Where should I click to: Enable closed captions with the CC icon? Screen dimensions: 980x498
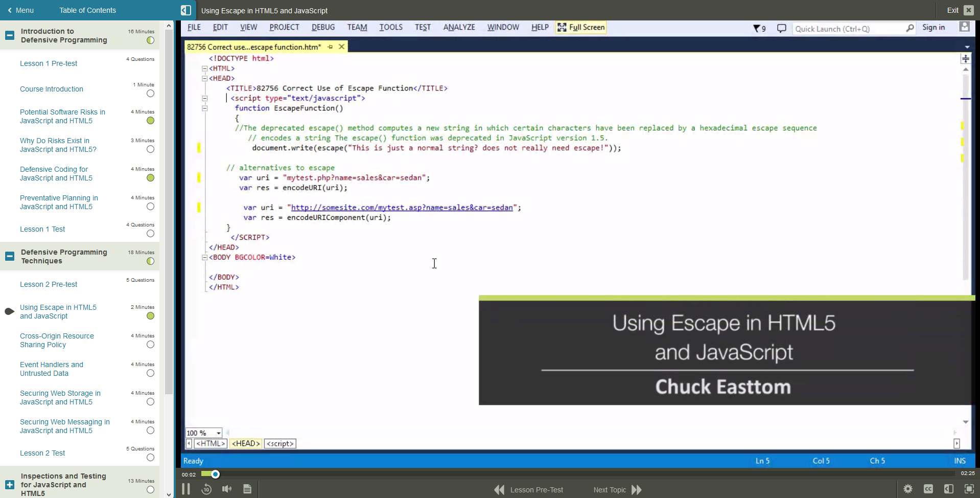(928, 489)
